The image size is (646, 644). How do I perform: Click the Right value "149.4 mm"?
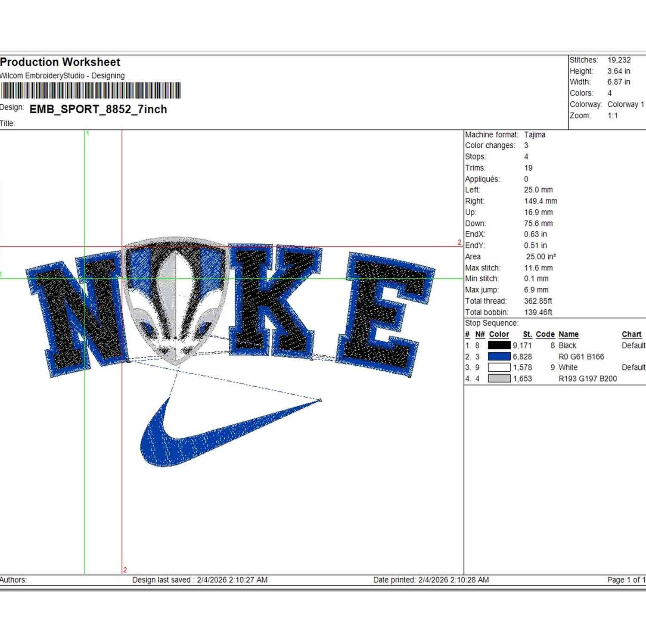point(540,201)
